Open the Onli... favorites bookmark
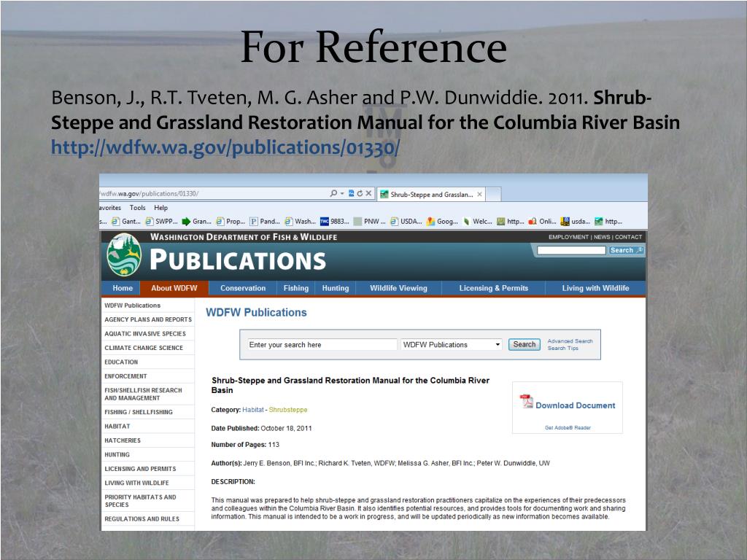Screen dimensions: 747x560 pyautogui.click(x=542, y=222)
